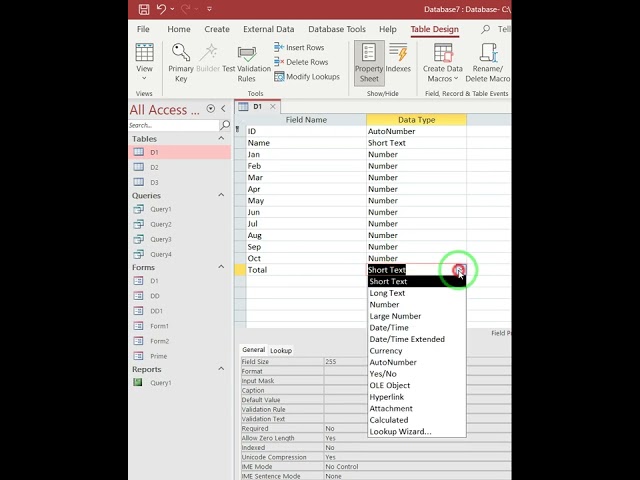
Task: Select the Table Design ribbon tab
Action: (434, 29)
